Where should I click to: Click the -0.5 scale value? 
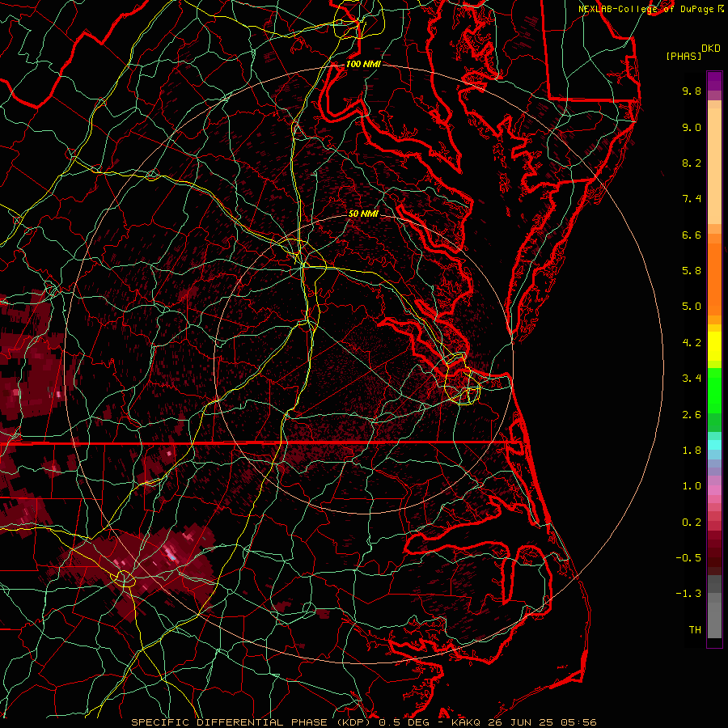point(688,558)
